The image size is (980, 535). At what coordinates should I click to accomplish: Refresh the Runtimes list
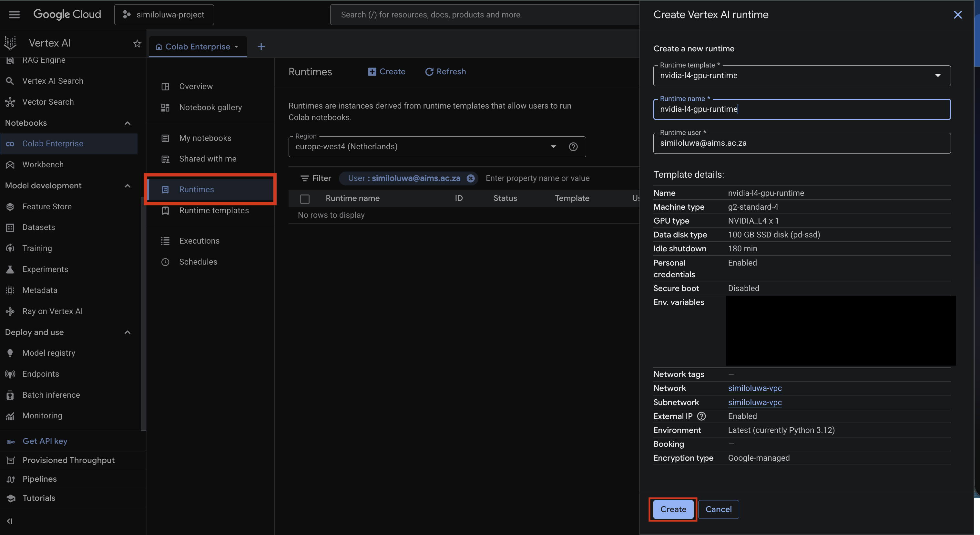coord(445,72)
